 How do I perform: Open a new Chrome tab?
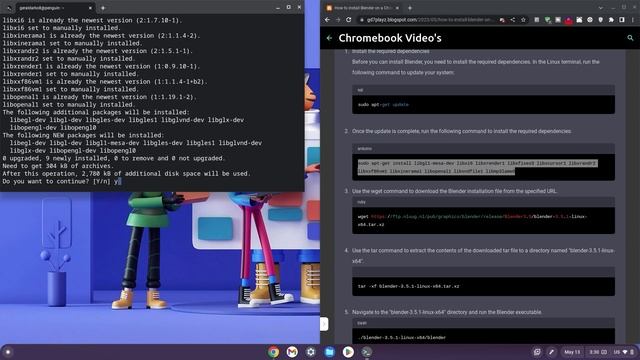pos(410,8)
